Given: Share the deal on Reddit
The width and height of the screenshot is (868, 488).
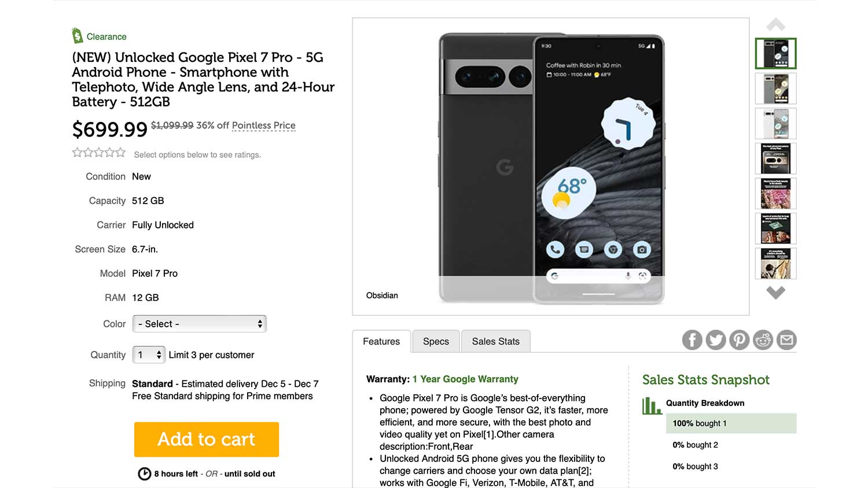Looking at the screenshot, I should 763,340.
